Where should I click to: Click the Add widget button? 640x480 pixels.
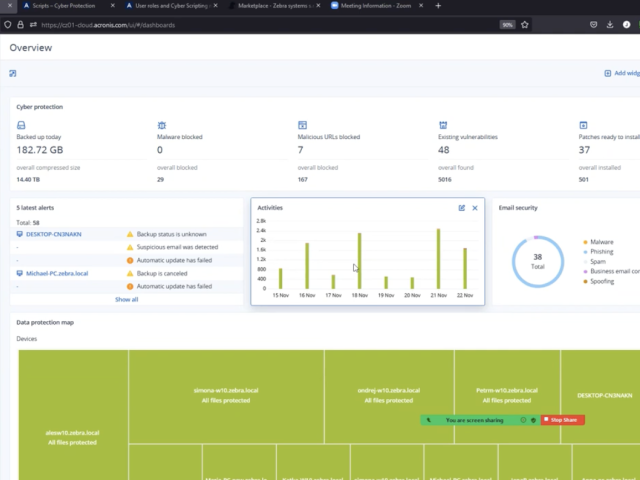(622, 73)
